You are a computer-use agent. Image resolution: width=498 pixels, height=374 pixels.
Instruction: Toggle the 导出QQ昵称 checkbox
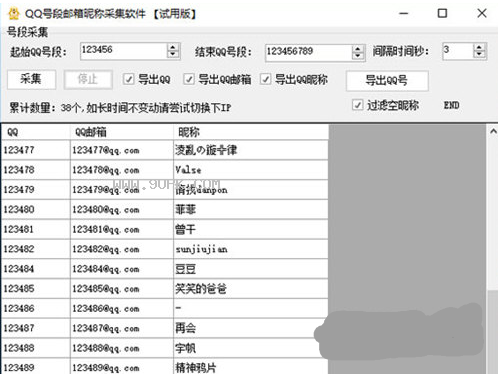pyautogui.click(x=265, y=79)
